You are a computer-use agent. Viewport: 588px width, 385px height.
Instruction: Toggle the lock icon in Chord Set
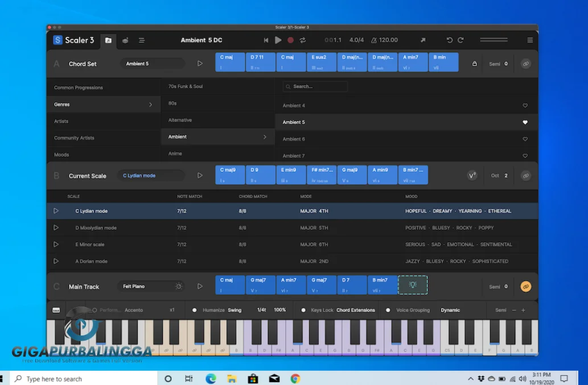474,64
